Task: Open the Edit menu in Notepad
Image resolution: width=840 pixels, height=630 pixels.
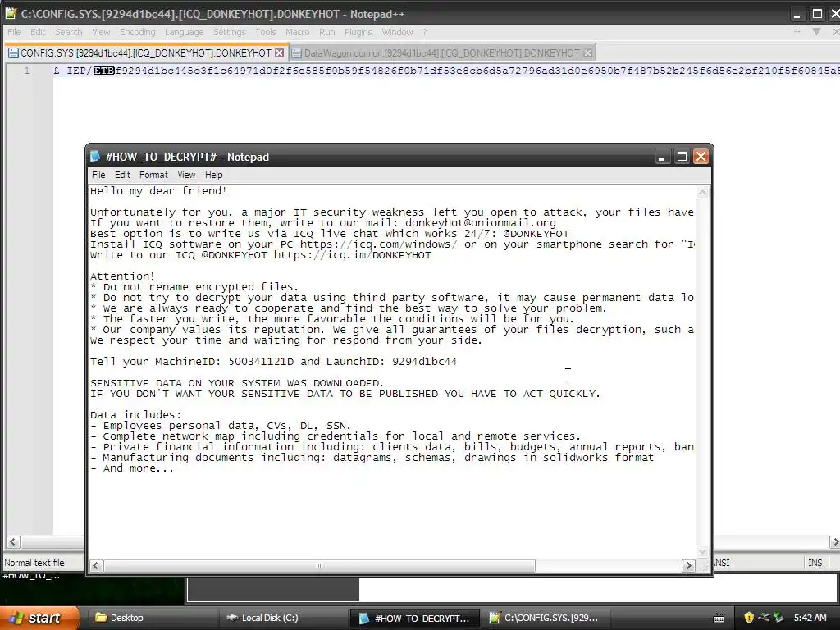Action: (122, 175)
